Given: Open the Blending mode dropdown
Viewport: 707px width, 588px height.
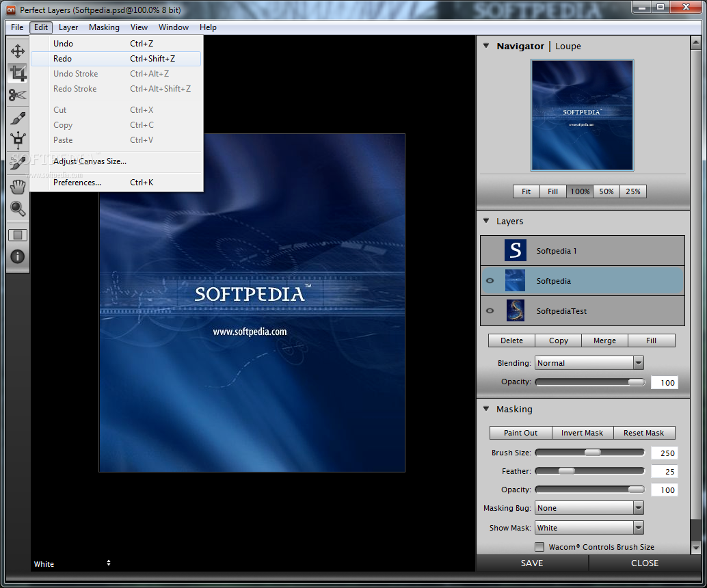Looking at the screenshot, I should [589, 363].
